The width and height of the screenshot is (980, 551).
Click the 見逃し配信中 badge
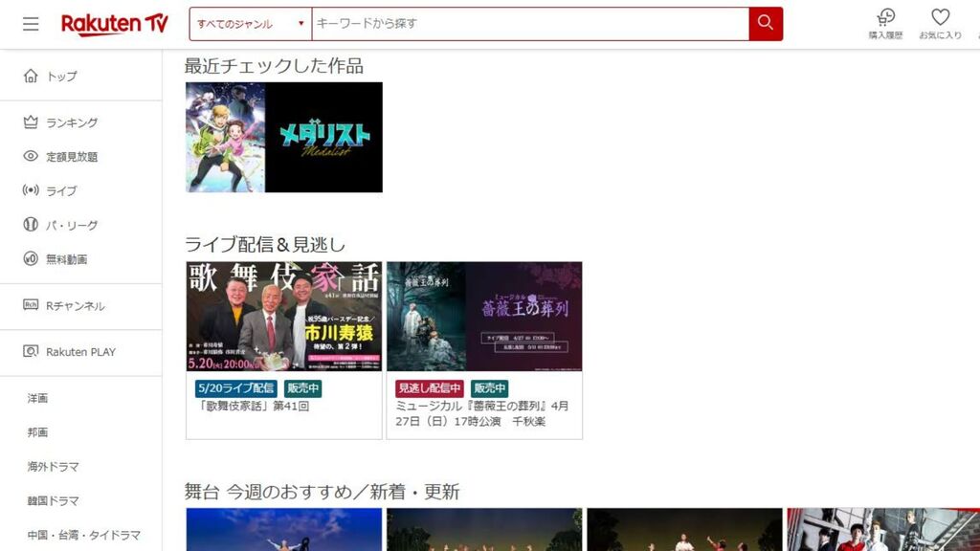[430, 388]
